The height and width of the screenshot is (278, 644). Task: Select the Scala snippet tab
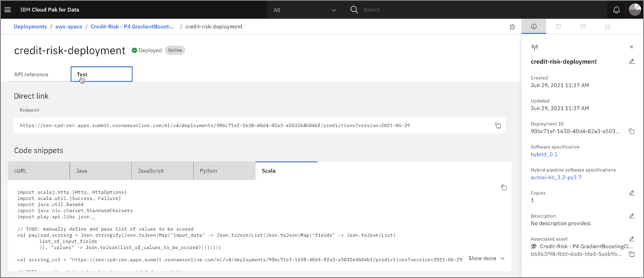[x=286, y=171]
